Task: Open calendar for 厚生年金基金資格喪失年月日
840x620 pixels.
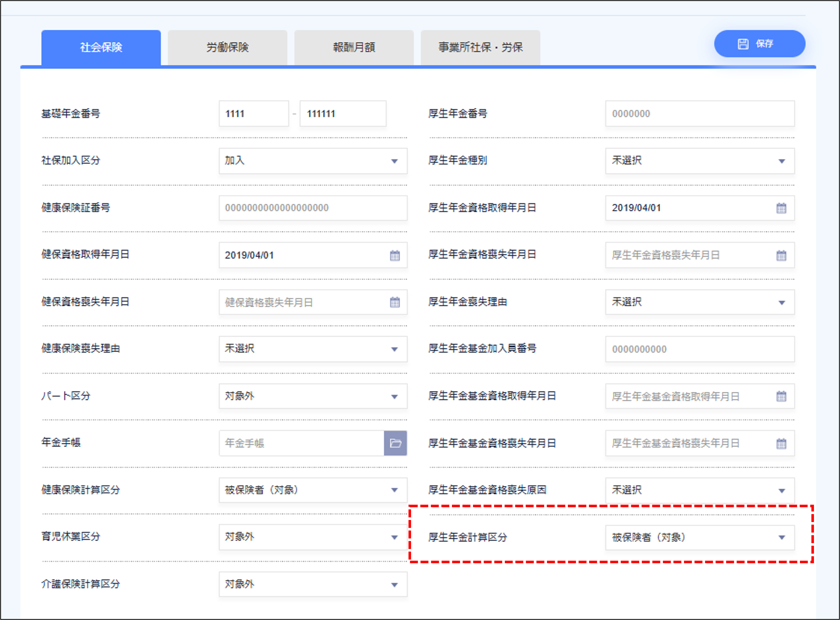Action: tap(781, 444)
